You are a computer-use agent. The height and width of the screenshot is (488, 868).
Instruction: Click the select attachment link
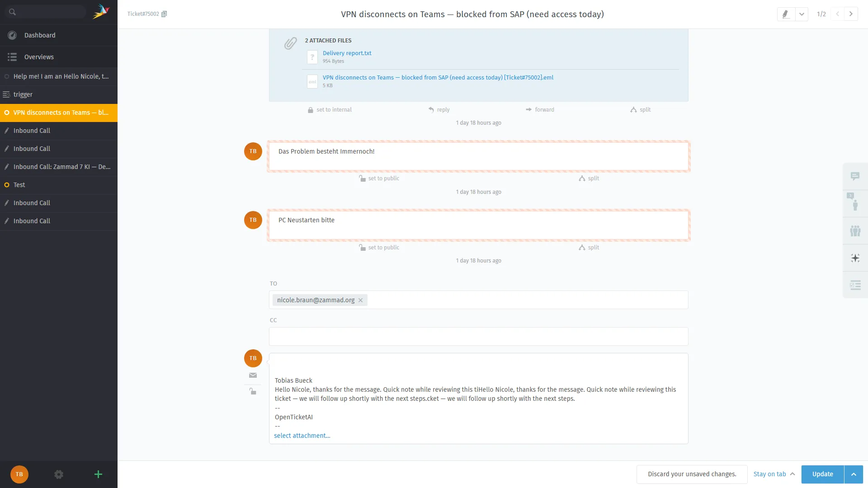click(302, 436)
